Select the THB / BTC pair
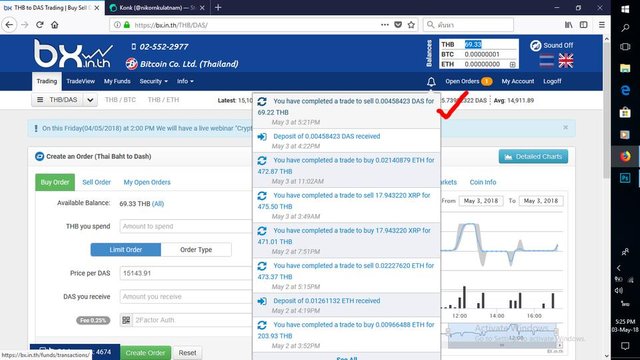Viewport: 640px width, 360px height. pyautogui.click(x=120, y=100)
